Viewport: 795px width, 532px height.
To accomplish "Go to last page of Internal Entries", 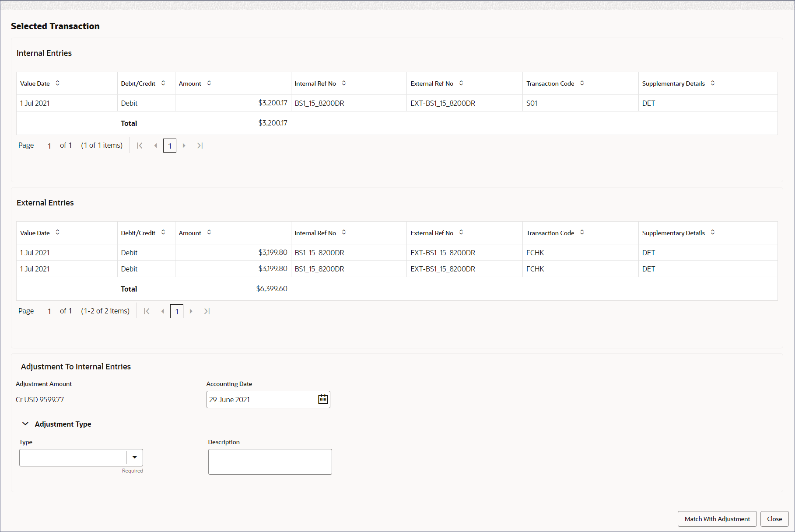I will pos(200,146).
